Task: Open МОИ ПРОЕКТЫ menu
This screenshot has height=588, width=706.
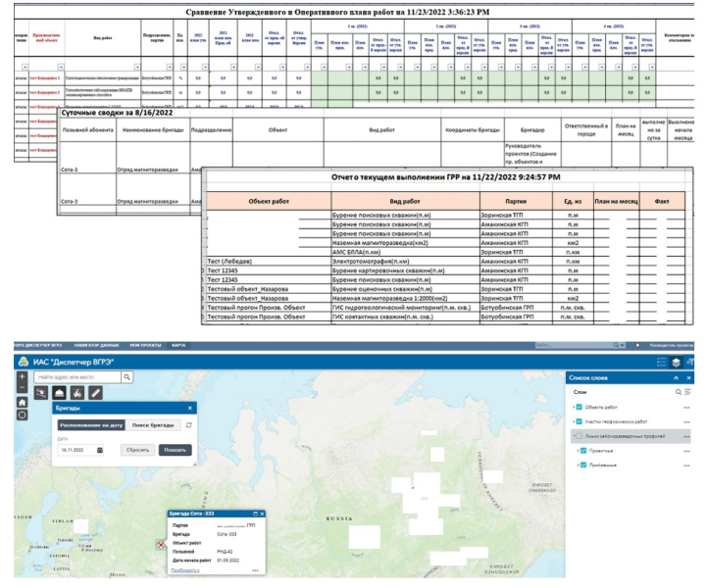Action: click(145, 345)
